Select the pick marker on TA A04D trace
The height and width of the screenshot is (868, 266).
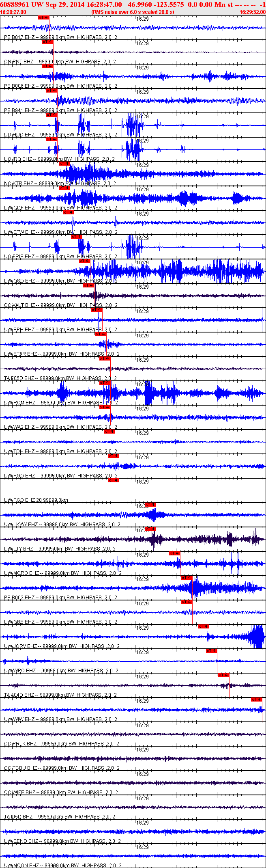click(224, 675)
